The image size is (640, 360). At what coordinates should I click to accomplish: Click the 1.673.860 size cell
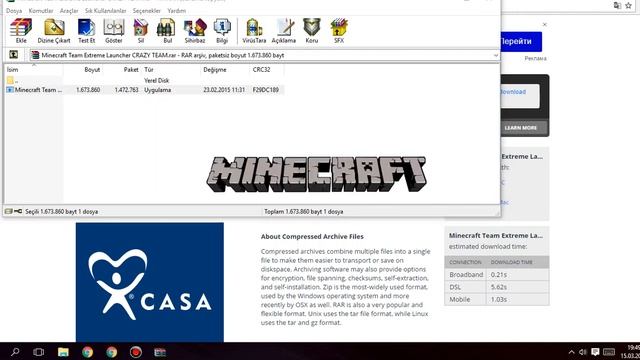(x=88, y=90)
